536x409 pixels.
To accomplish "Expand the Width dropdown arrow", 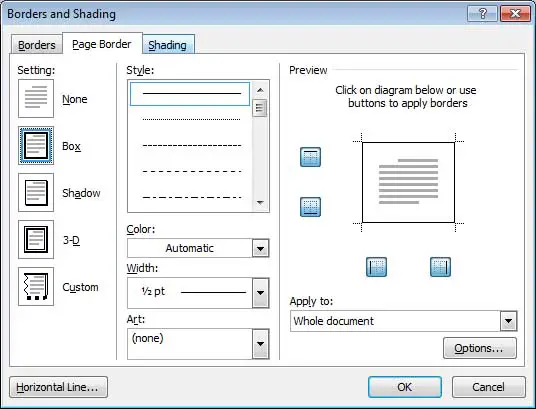I will [260, 293].
